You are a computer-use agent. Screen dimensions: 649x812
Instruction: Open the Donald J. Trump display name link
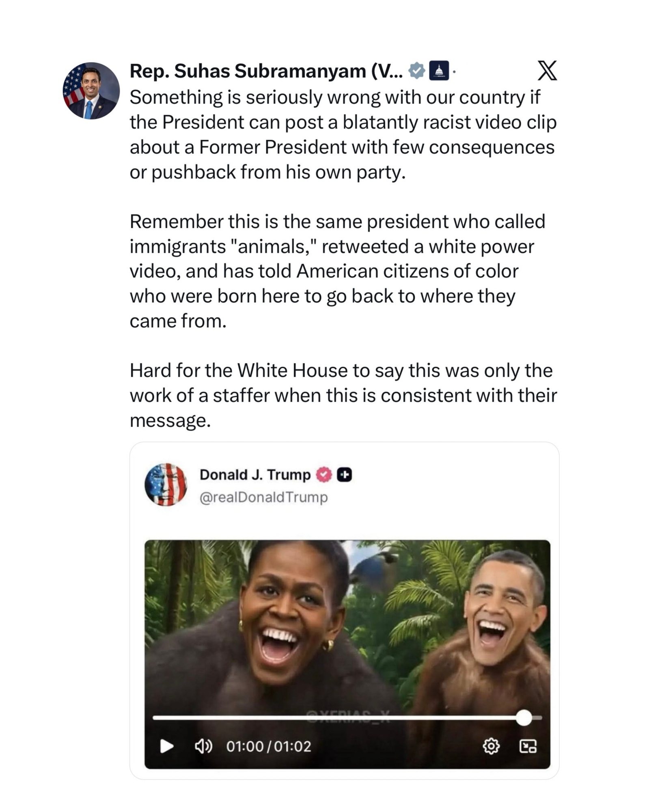[255, 475]
